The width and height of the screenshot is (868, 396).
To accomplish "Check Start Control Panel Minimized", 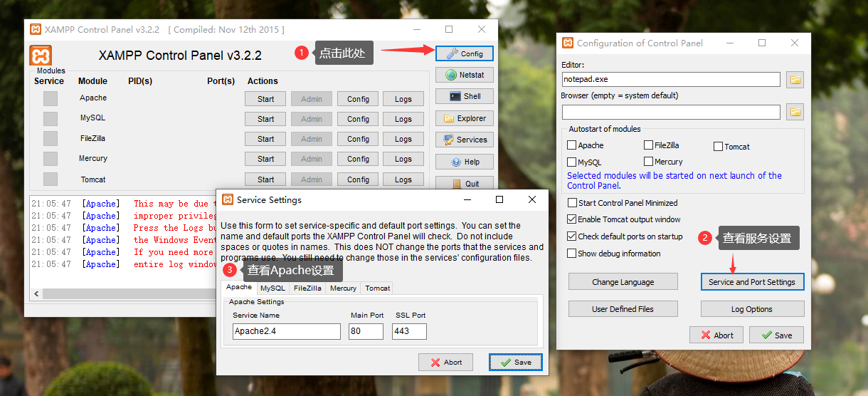I will pos(572,203).
